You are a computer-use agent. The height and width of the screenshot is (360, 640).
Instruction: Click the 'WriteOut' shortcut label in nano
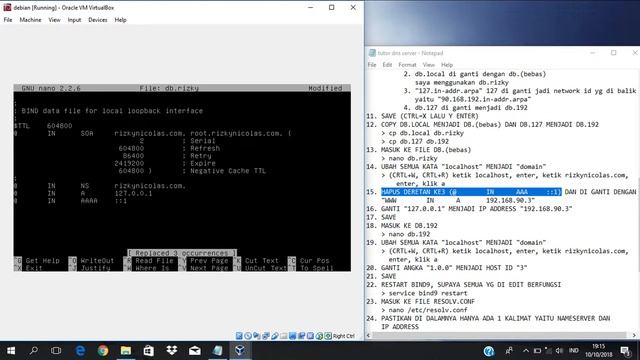coord(97,260)
